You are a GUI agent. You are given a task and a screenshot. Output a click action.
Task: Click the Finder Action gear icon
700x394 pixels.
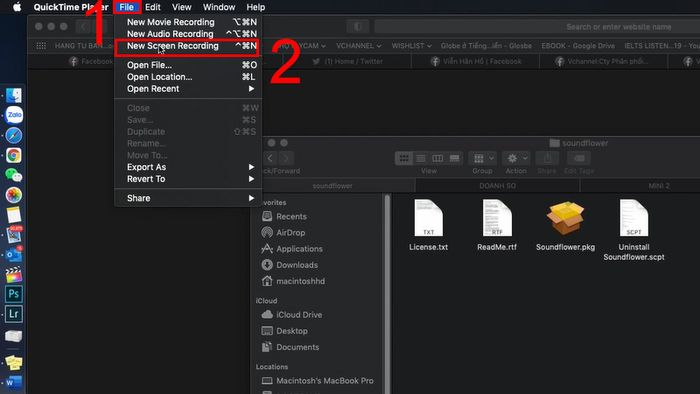point(516,158)
